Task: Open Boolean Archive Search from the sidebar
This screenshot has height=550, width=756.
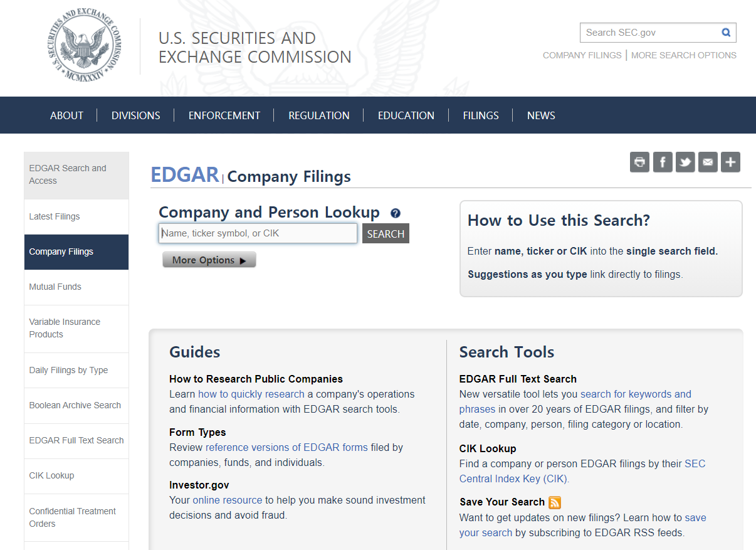Action: click(74, 405)
